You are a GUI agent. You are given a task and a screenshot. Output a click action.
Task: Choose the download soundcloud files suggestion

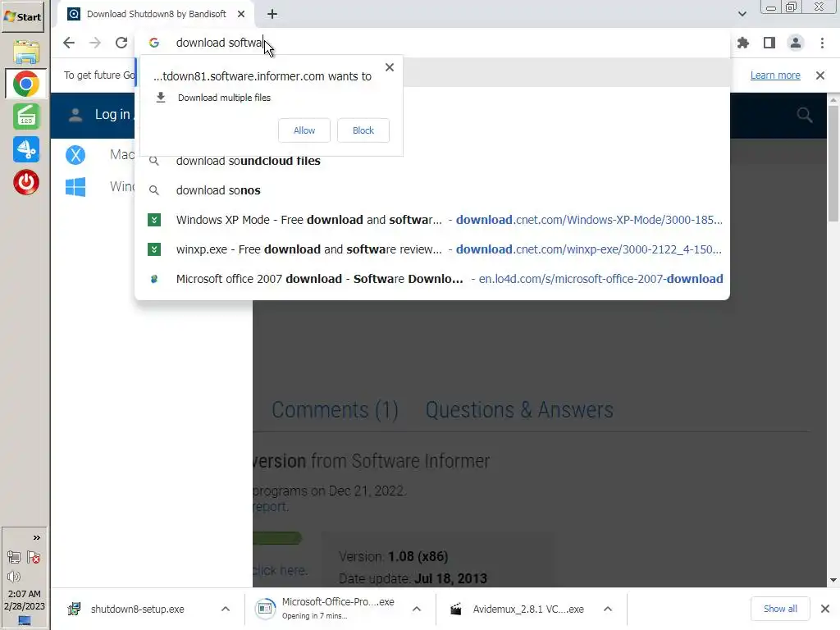point(431,161)
